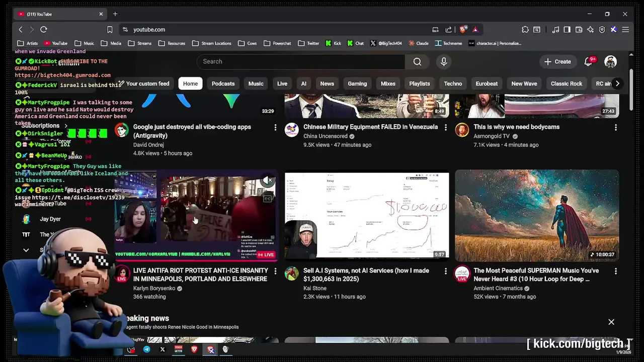The image size is (644, 362).
Task: Share this page via the share icon
Action: coord(448,30)
